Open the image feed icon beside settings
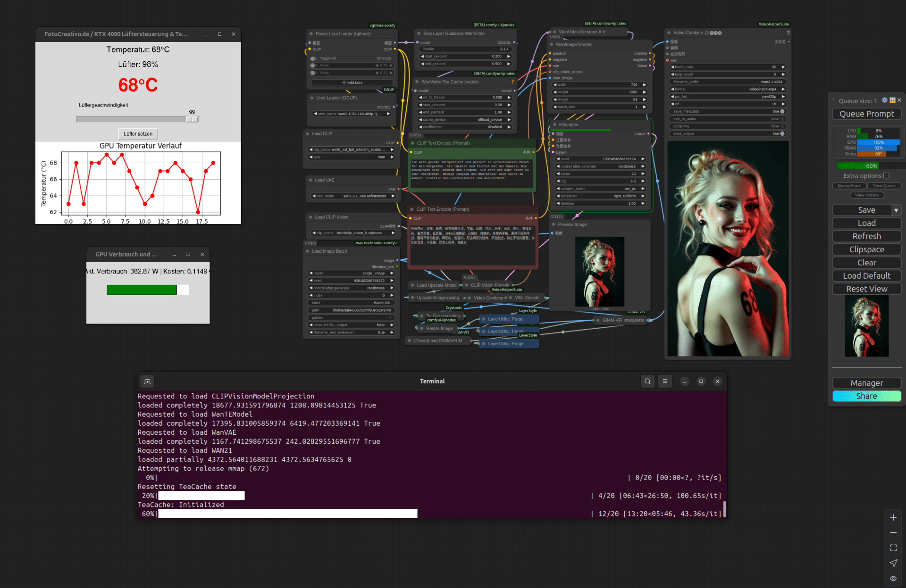906x588 pixels. pos(892,100)
